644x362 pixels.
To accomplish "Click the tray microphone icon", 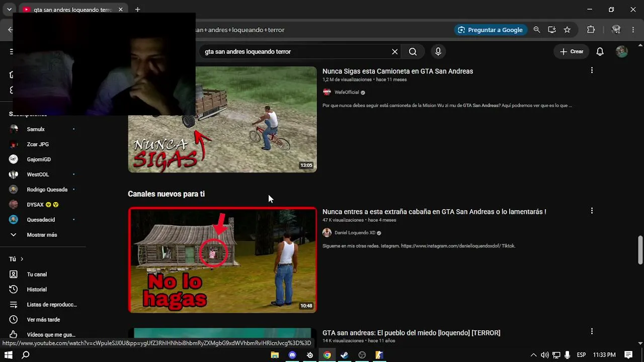I will tap(567, 355).
